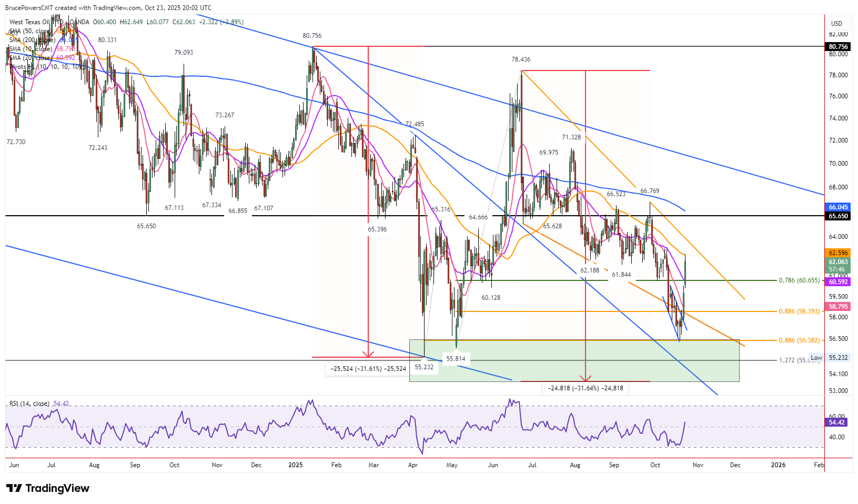Click the SMA (200, close) legend entry

32,40
